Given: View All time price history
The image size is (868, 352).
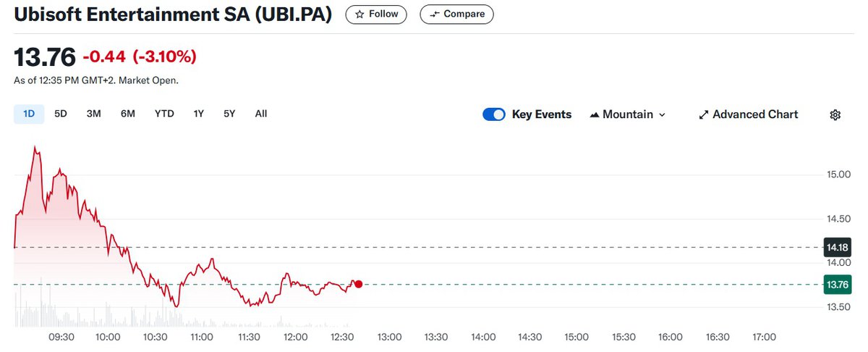Looking at the screenshot, I should [261, 114].
